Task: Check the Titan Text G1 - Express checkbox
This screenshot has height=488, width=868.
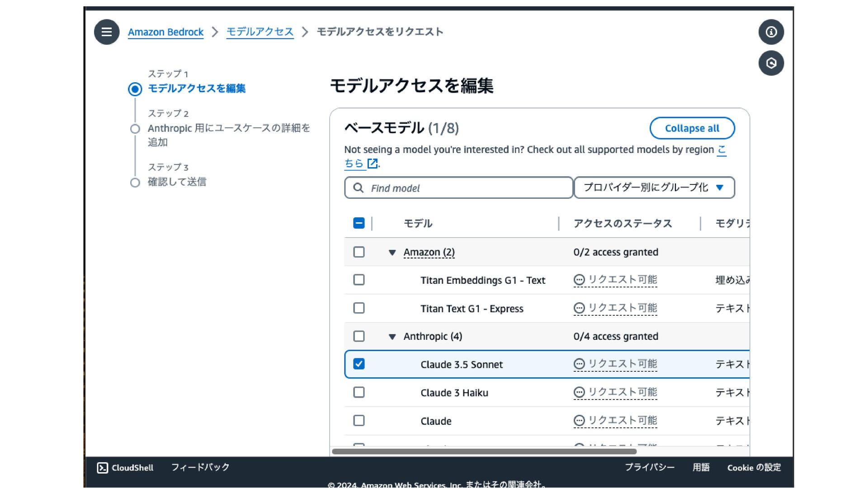Action: coord(359,308)
